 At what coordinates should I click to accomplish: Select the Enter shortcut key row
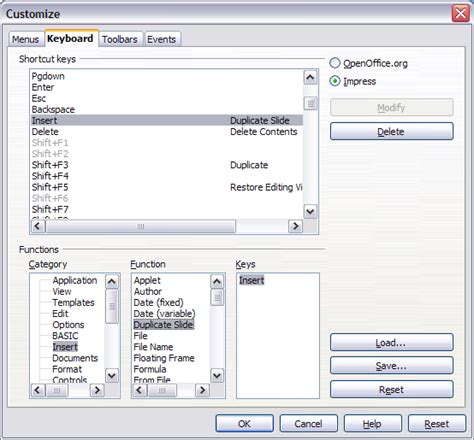(x=167, y=87)
